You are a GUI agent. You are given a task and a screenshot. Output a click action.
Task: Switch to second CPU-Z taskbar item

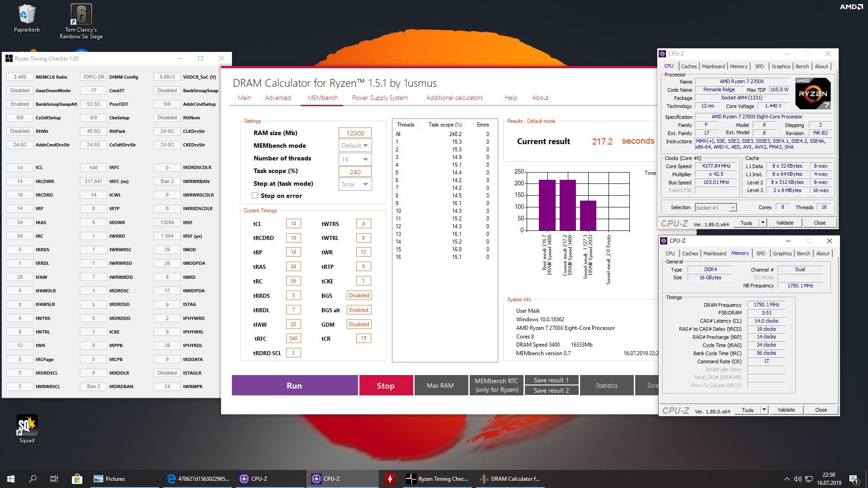[343, 479]
